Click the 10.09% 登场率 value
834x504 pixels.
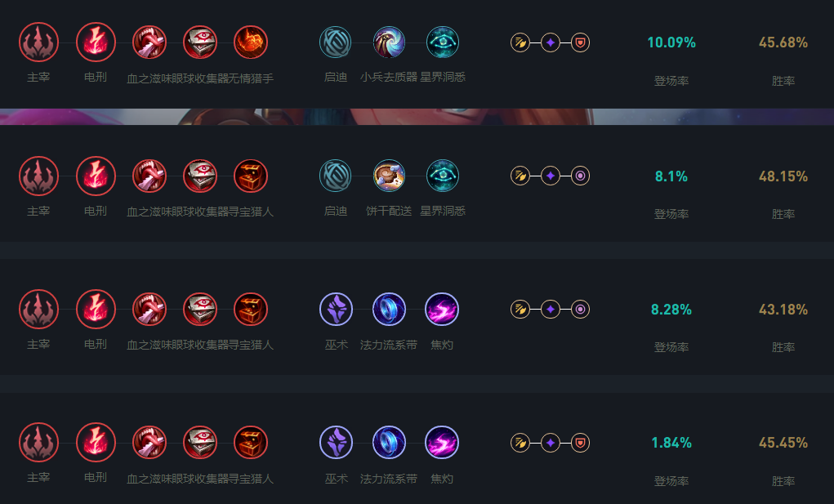[671, 42]
